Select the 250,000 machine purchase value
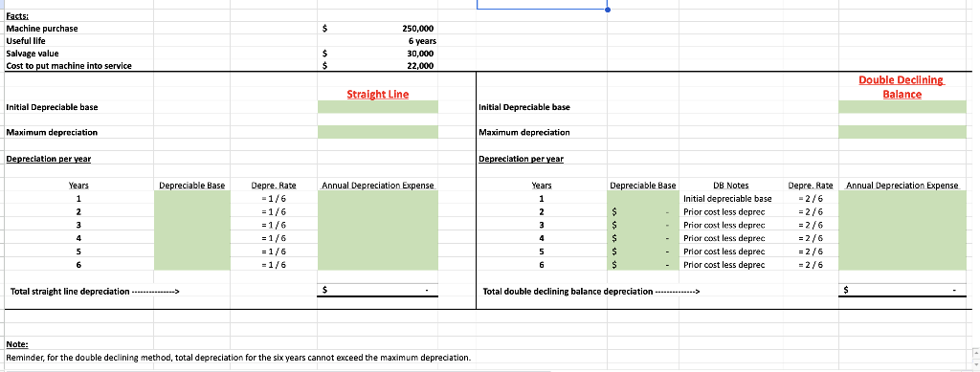980x372 pixels. (417, 29)
